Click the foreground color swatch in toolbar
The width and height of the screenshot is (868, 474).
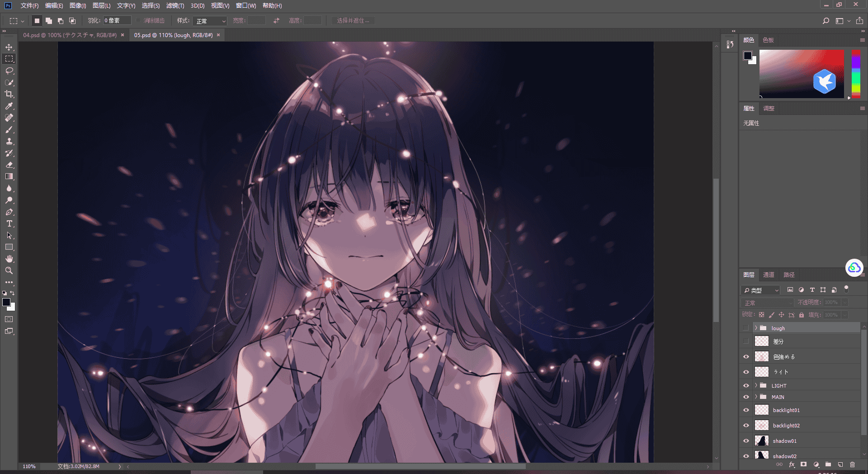point(6,302)
